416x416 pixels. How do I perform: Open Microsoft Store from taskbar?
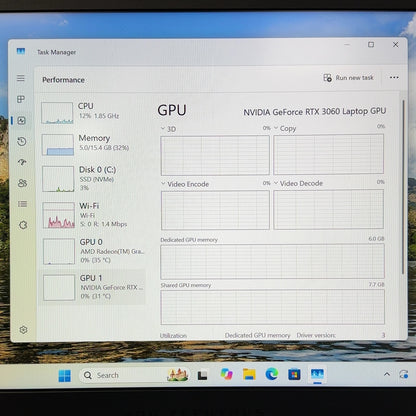294,375
